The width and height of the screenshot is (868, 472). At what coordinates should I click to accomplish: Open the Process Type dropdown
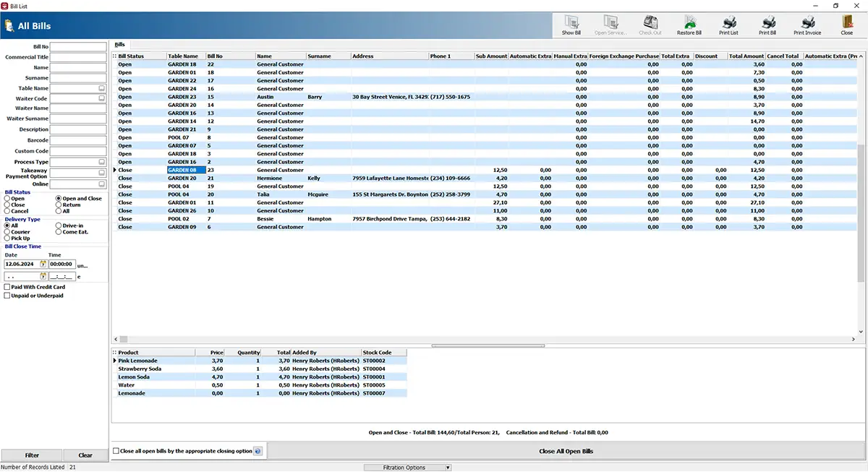[x=102, y=162]
